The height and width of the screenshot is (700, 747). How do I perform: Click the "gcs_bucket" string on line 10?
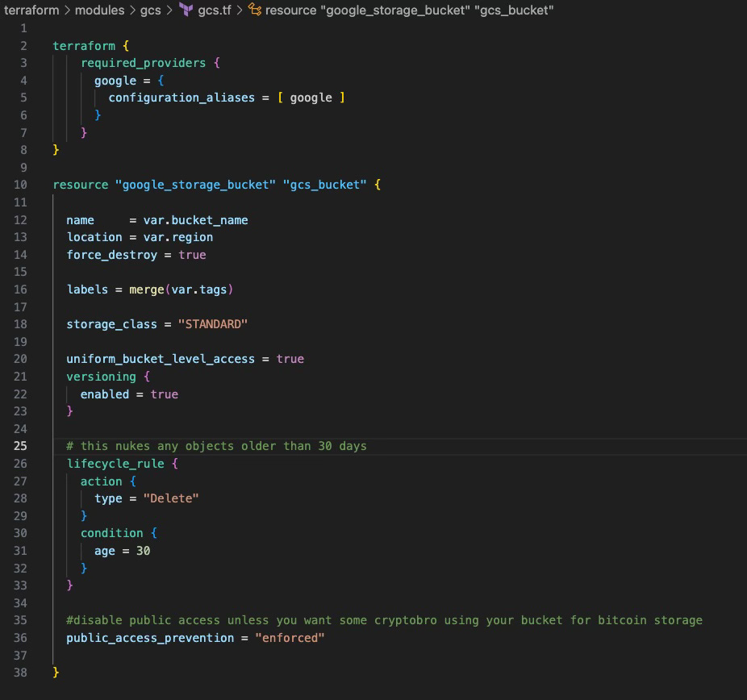[x=325, y=185]
